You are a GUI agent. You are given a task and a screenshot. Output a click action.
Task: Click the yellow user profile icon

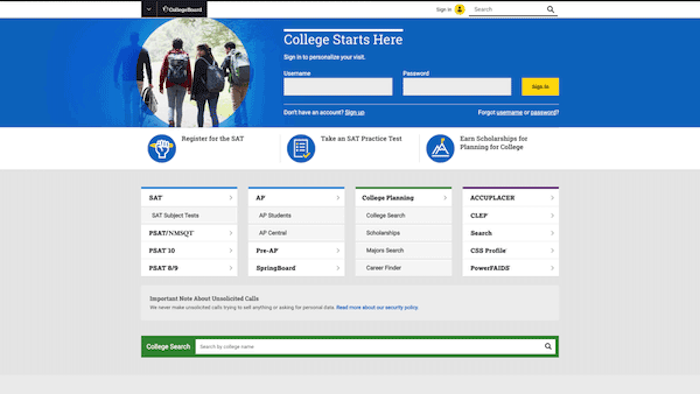(x=459, y=9)
